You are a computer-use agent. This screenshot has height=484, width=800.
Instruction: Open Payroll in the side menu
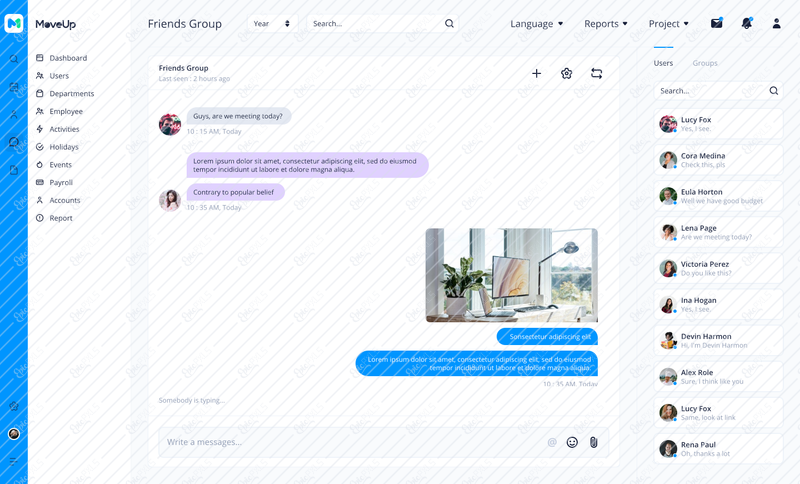pos(54,183)
